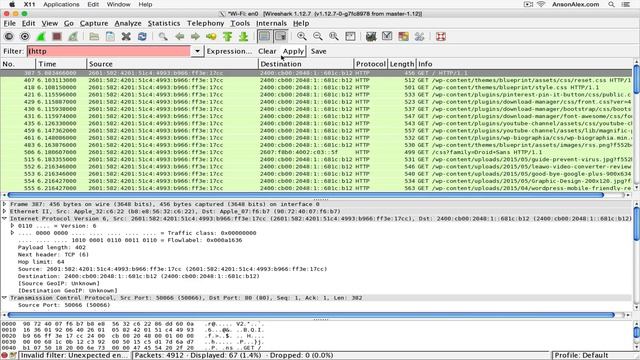The image size is (640, 360).
Task: Open a capture file via folder icon
Action: pos(94,37)
